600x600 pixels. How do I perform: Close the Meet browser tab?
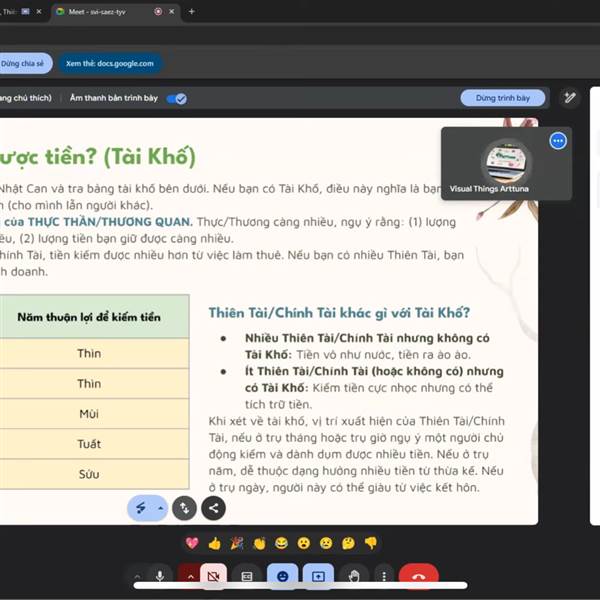172,11
